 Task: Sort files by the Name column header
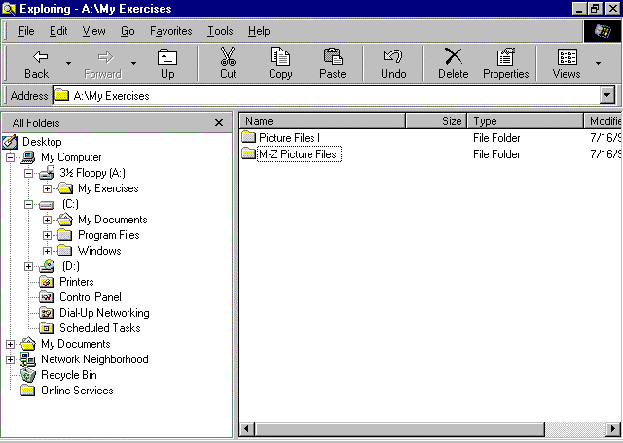[x=320, y=121]
